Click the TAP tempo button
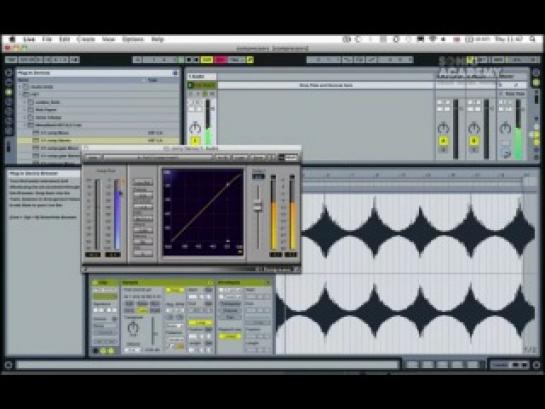 pos(11,60)
